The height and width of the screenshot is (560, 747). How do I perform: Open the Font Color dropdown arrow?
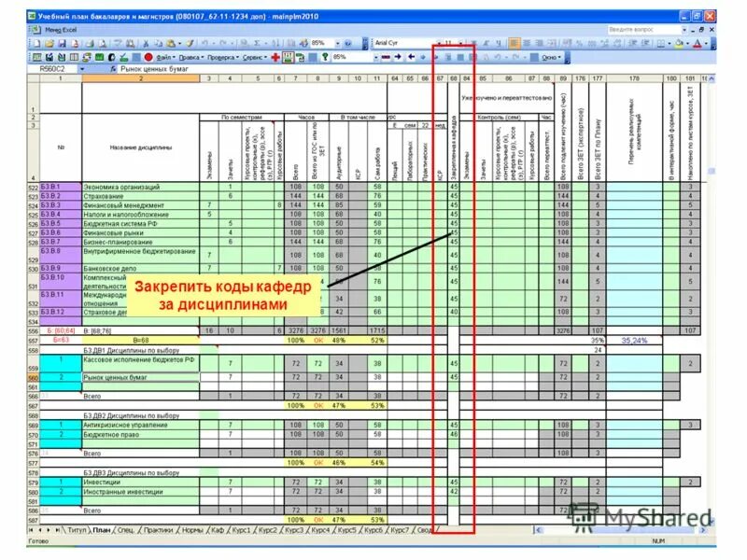pos(706,43)
